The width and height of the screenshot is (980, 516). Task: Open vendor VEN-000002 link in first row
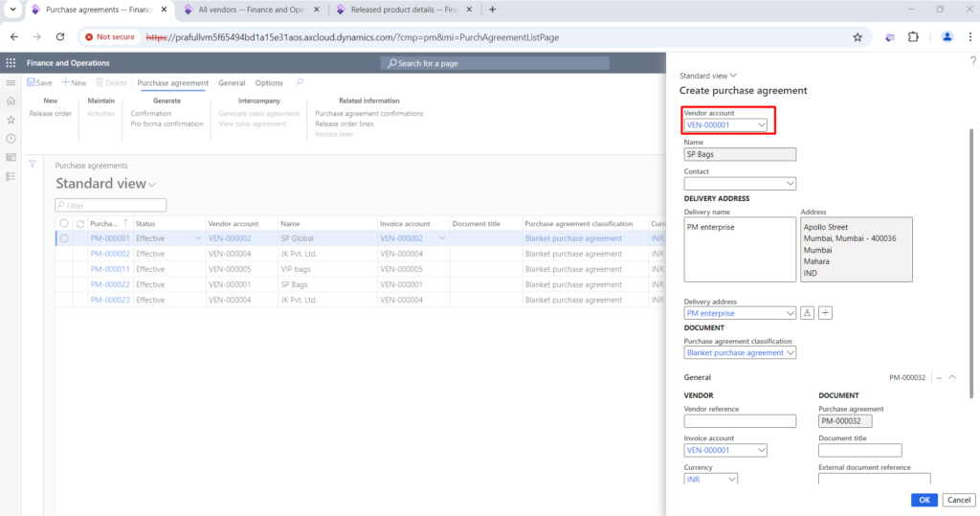[230, 238]
